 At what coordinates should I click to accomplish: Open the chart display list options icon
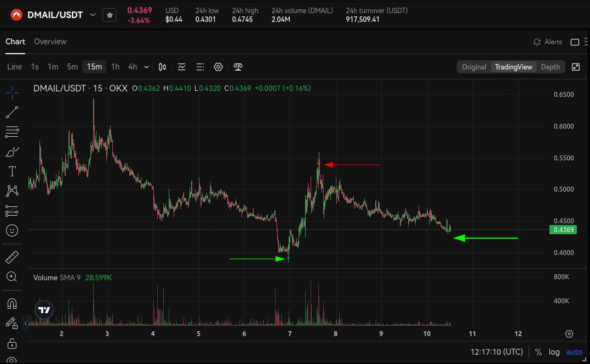click(x=200, y=67)
